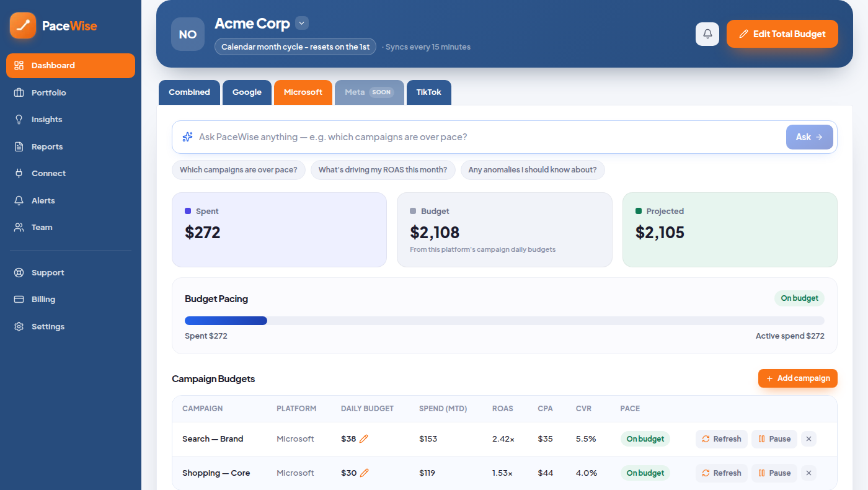Edit daily budget pencil for Search — Brand

[364, 439]
